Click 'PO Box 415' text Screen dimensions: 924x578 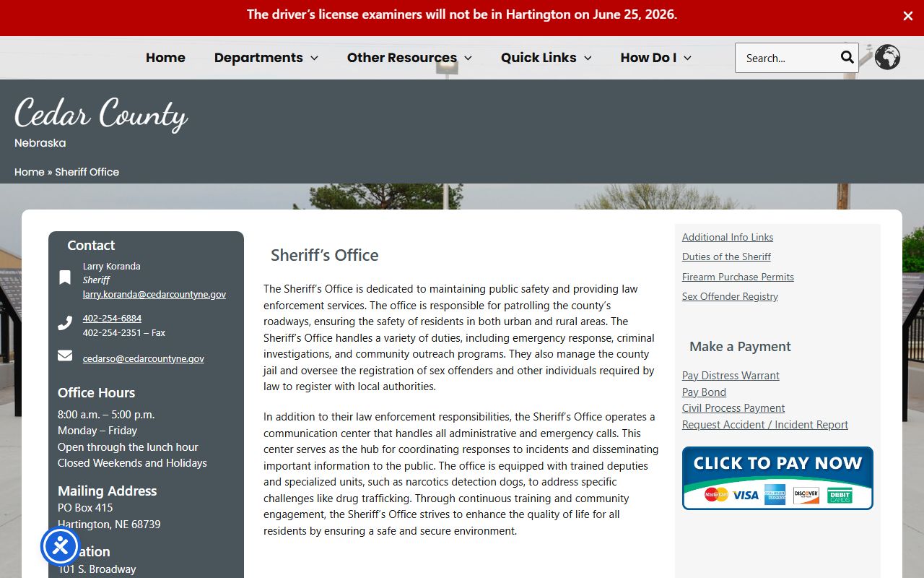[85, 508]
